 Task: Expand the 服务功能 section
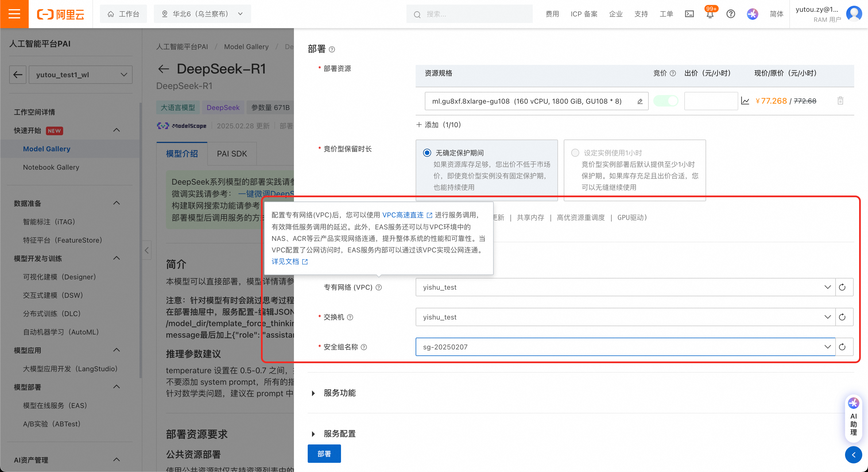339,393
